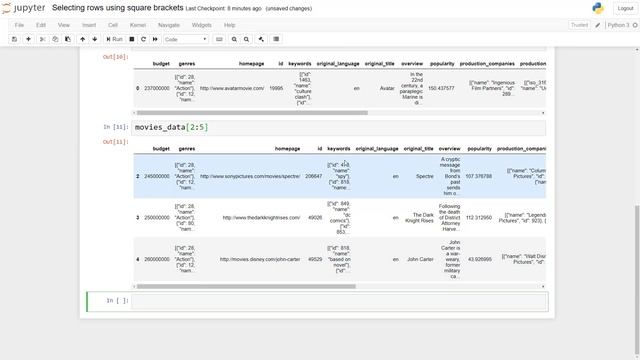Click the Out[11] output prompt label
The height and width of the screenshot is (360, 640).
click(116, 142)
